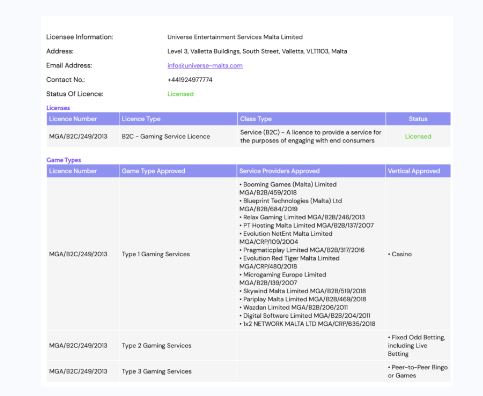The image size is (483, 396).
Task: Click PT Hosting Malta Limited entry
Action: click(x=306, y=226)
